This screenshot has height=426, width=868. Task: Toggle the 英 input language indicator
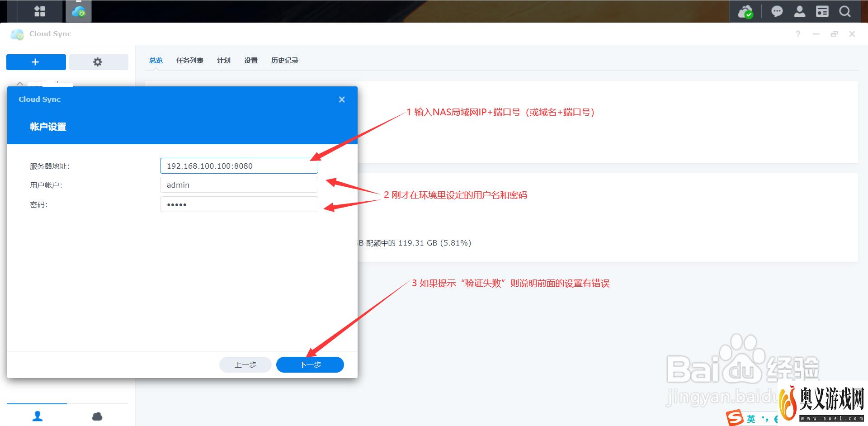(751, 419)
